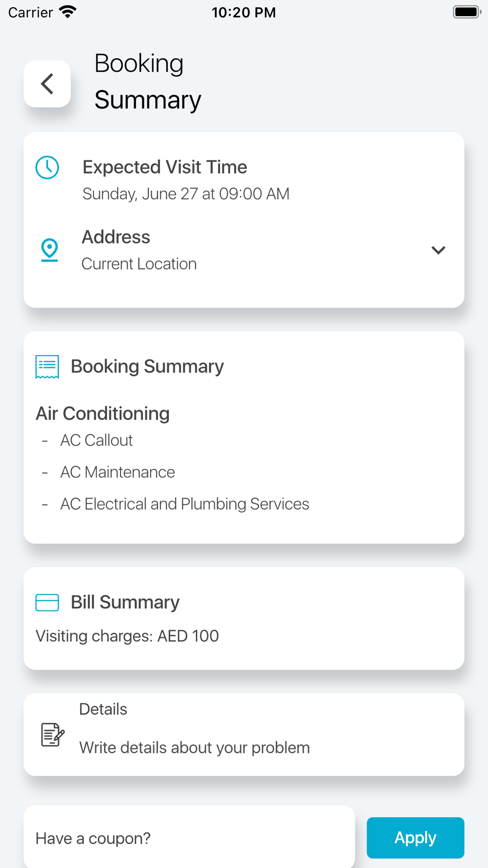This screenshot has width=488, height=868.
Task: Click 'Write details about your problem' field
Action: click(x=195, y=747)
